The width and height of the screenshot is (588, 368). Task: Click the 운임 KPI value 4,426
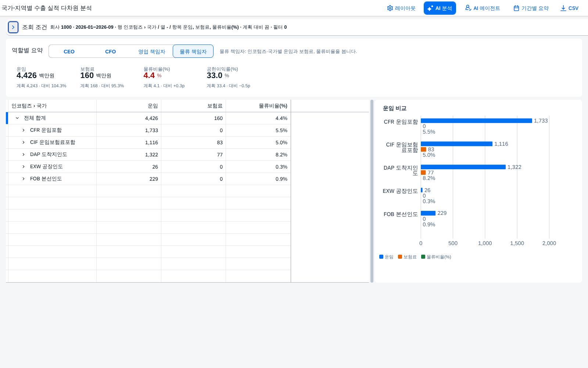[26, 75]
